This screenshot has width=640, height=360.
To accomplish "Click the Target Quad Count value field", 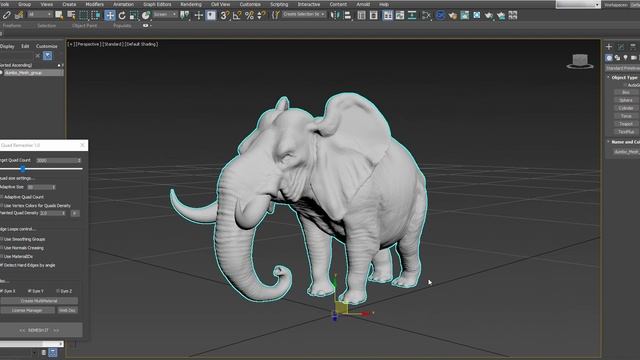I will pyautogui.click(x=56, y=160).
